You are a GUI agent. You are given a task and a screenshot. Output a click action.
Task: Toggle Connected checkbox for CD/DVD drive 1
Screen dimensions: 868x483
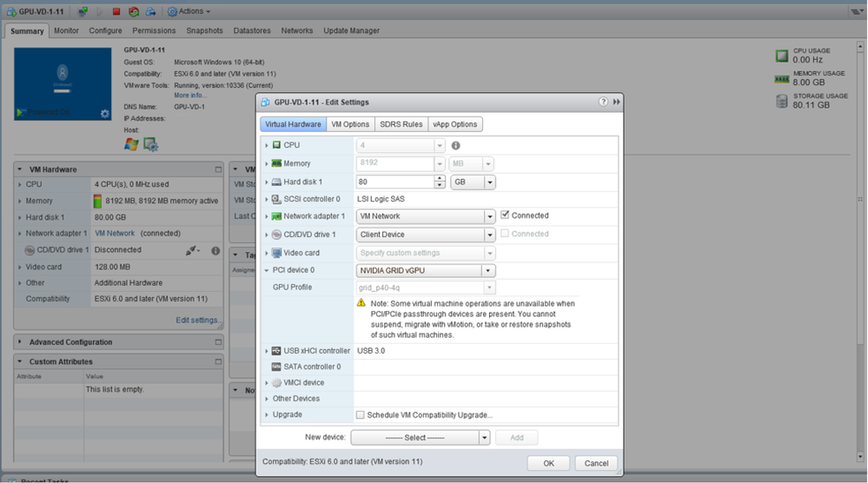[504, 234]
